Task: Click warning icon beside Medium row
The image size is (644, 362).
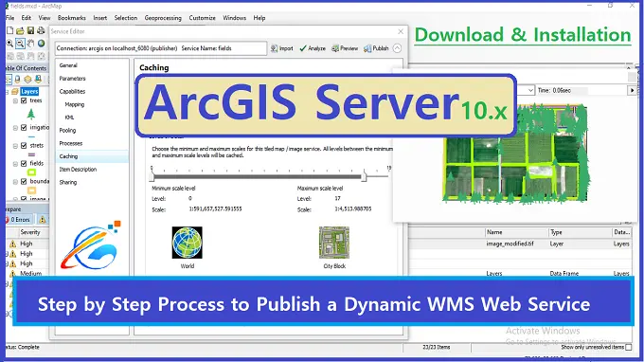Action: click(x=12, y=274)
